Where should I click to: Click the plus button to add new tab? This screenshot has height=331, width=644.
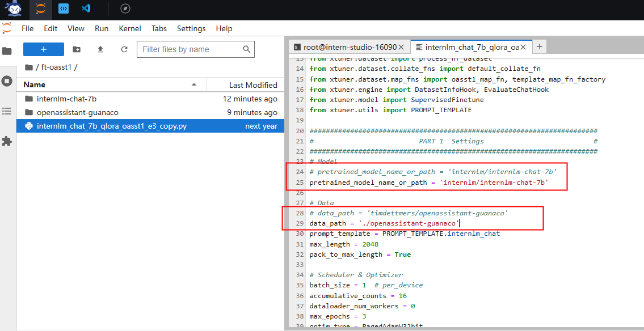(x=540, y=46)
